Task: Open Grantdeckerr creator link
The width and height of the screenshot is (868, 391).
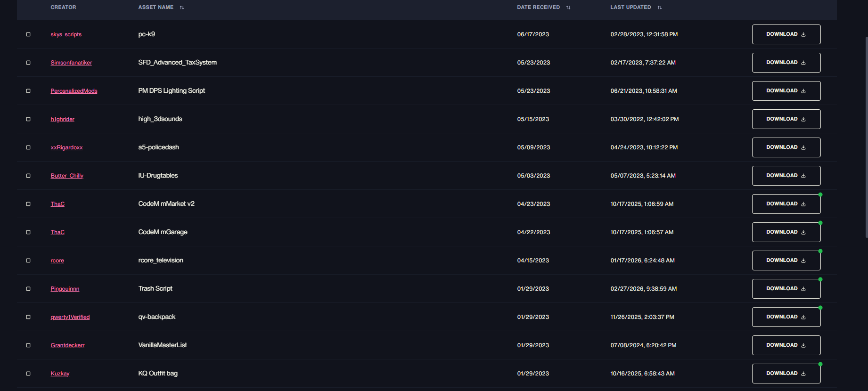Action: coord(67,345)
